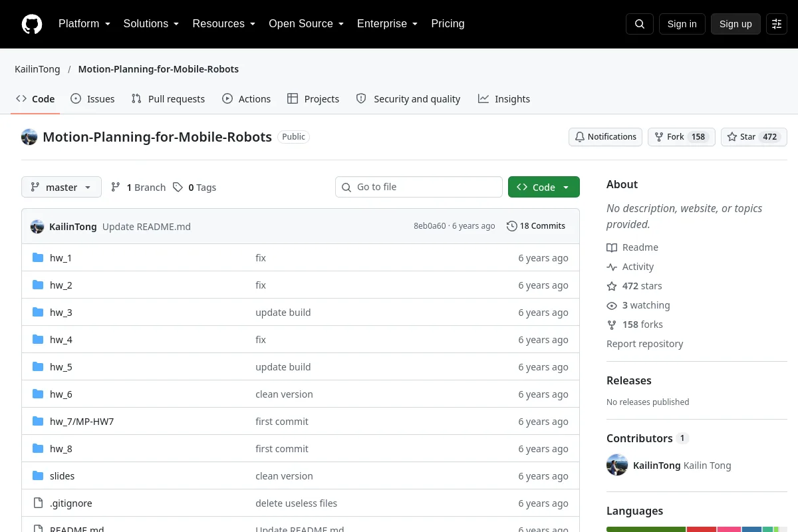Open the green Code dropdown button
The width and height of the screenshot is (798, 532).
pos(544,188)
